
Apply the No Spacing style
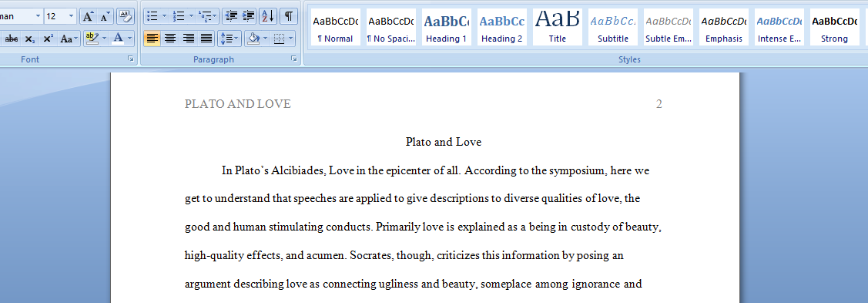click(391, 27)
